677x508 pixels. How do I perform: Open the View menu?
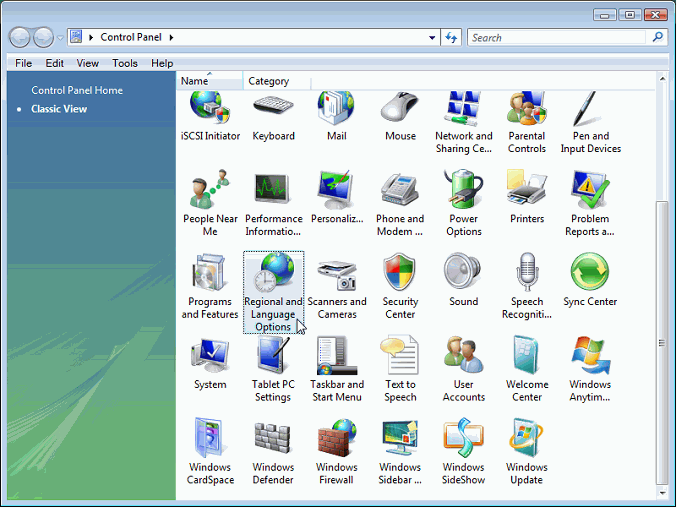coord(88,63)
